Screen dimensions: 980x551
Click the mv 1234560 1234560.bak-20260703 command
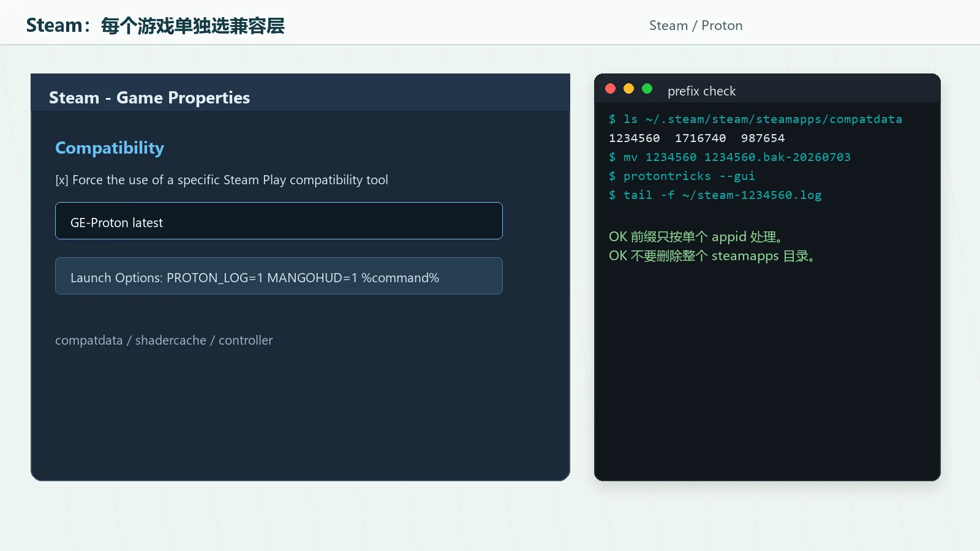pos(729,157)
